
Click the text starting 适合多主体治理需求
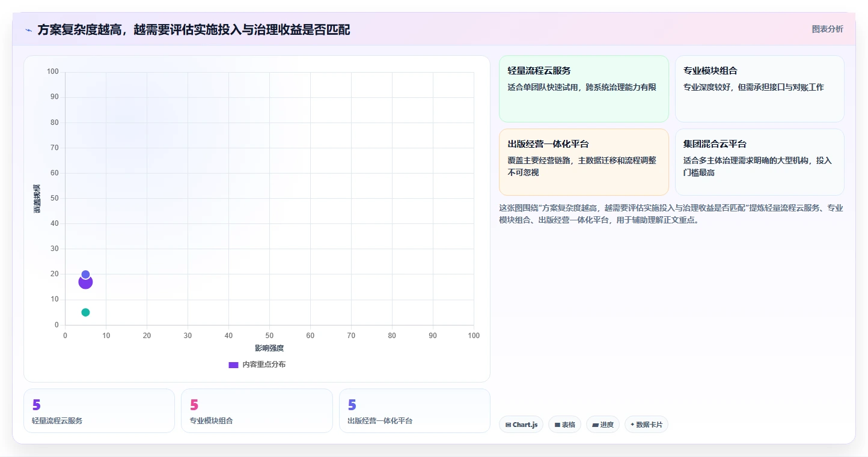point(758,166)
